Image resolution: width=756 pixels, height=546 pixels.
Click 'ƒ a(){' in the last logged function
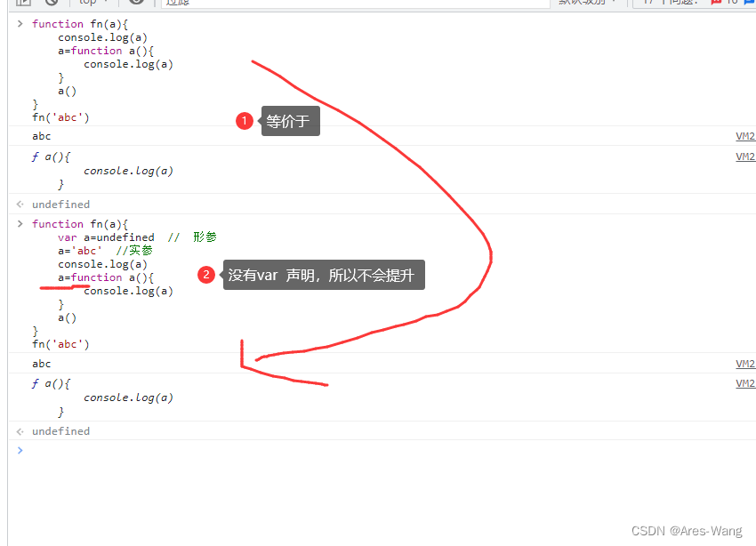[51, 383]
